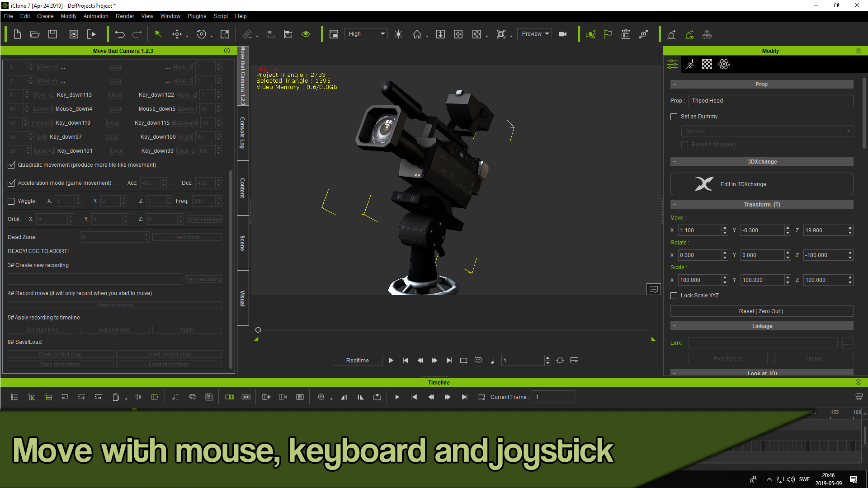Screen dimensions: 868x488
Task: Select the Move object tool
Action: coord(177,34)
